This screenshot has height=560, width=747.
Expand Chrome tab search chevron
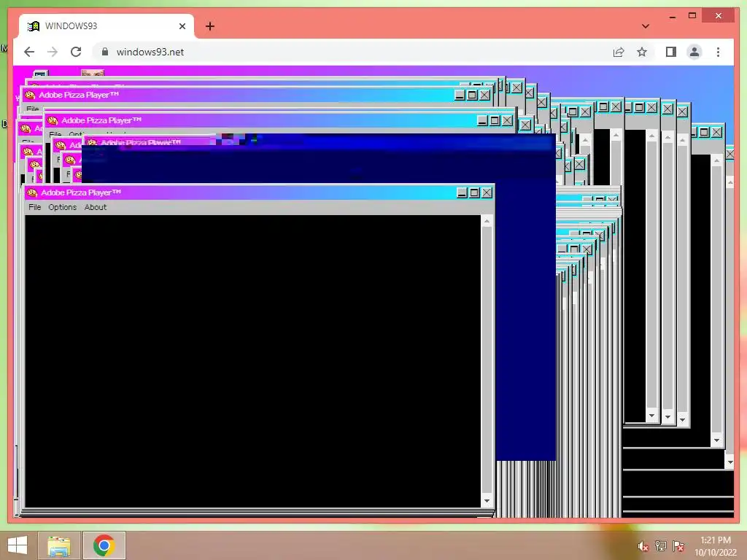[645, 26]
